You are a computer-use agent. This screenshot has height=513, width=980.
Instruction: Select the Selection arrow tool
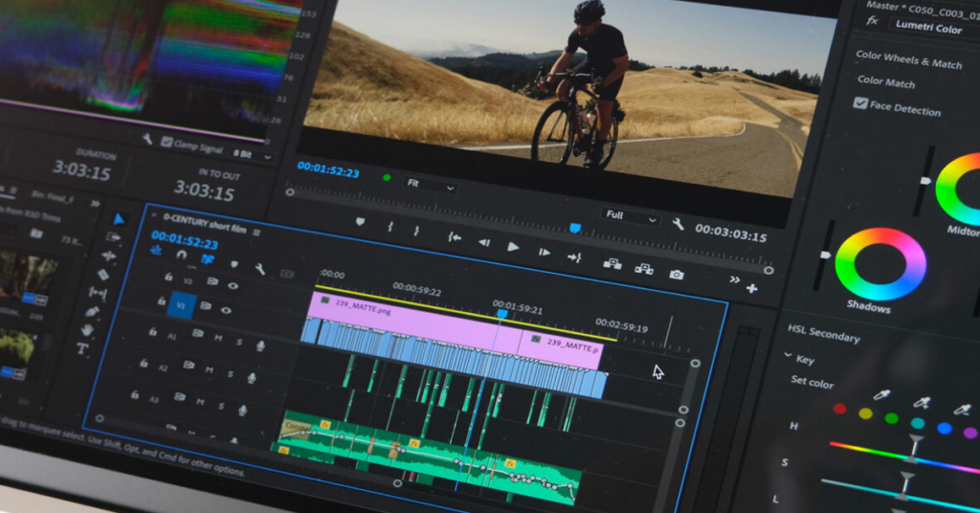(119, 219)
